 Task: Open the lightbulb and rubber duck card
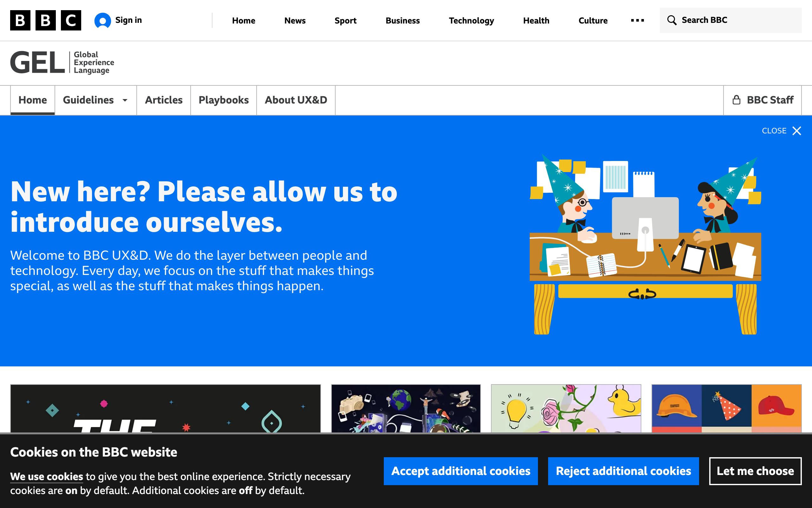tap(566, 408)
